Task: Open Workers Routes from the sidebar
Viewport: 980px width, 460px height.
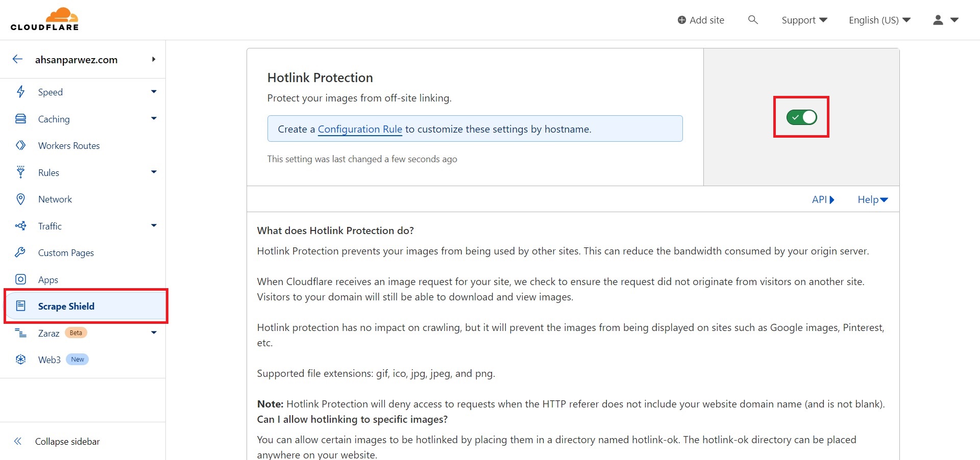Action: [69, 145]
